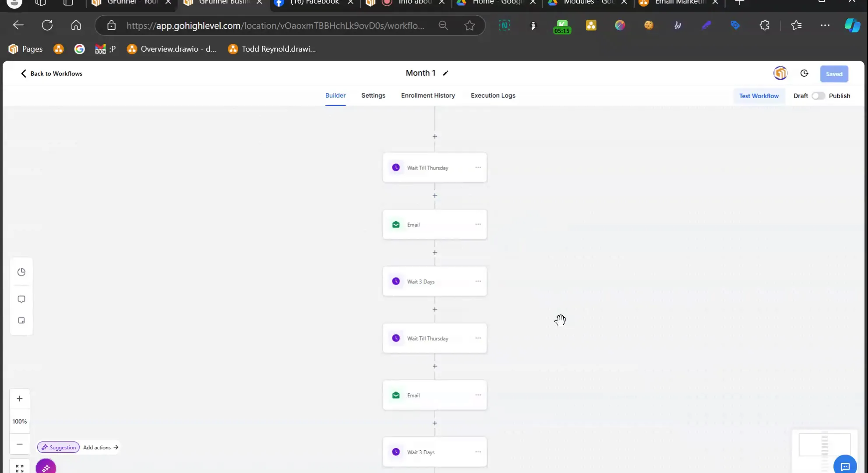The width and height of the screenshot is (868, 473).
Task: Zoom out with minus button
Action: (x=20, y=444)
